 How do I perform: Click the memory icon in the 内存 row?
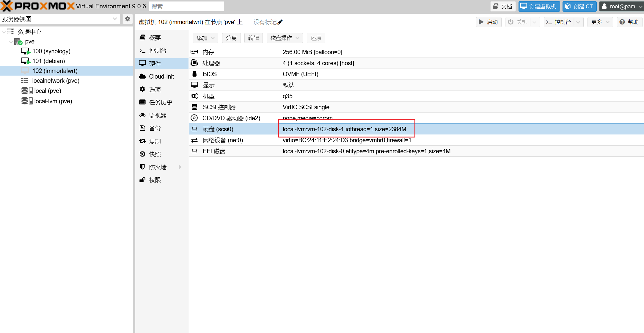(x=194, y=52)
